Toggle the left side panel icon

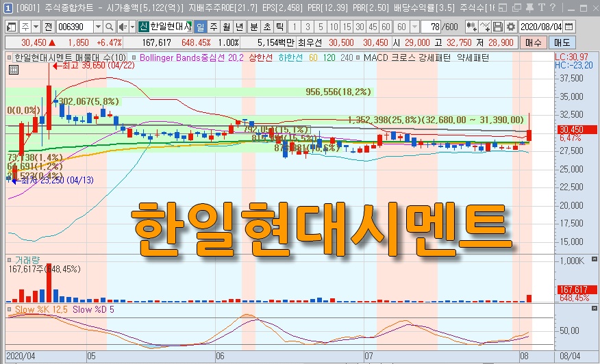[12, 27]
